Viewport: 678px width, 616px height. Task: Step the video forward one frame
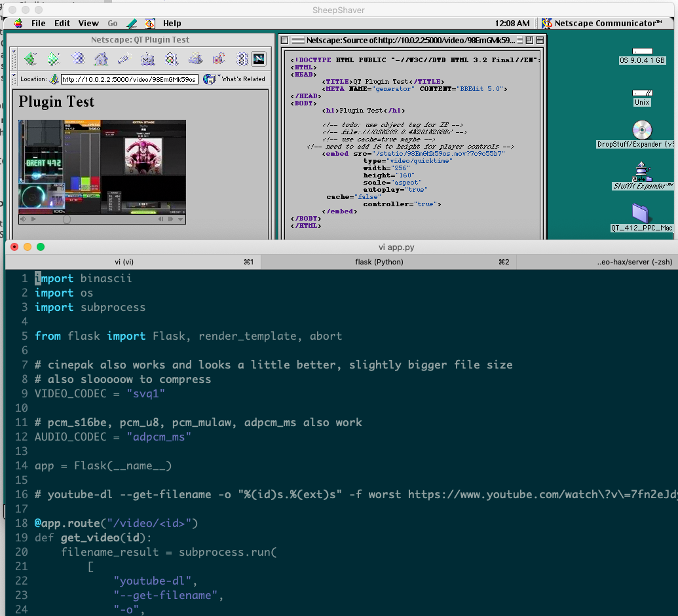tap(171, 219)
